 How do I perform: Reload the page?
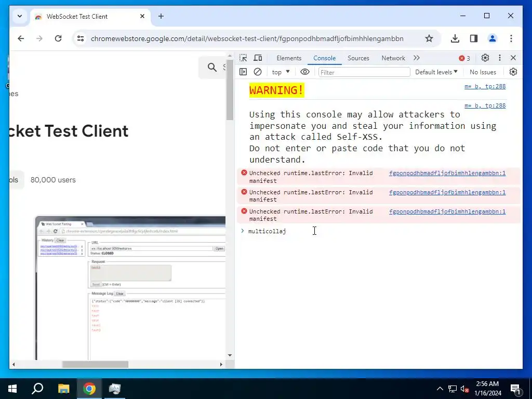pos(58,38)
